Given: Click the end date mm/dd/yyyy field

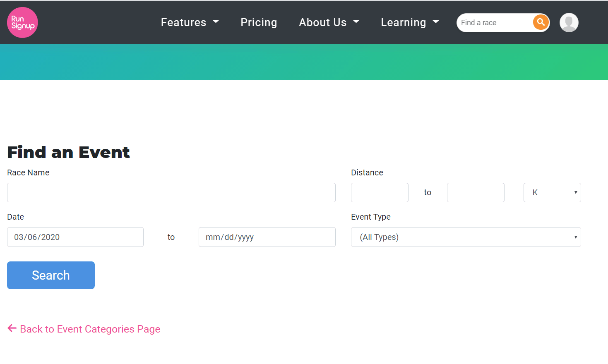Looking at the screenshot, I should 267,237.
